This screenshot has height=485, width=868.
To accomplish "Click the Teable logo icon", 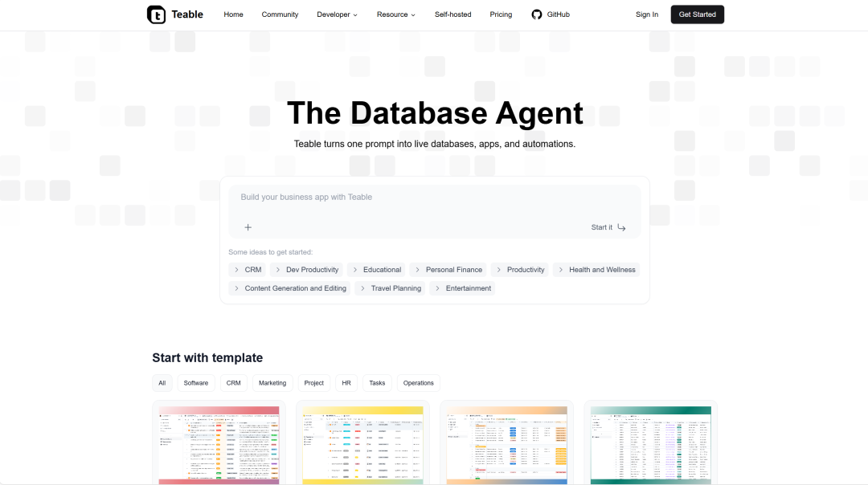I will pos(156,14).
